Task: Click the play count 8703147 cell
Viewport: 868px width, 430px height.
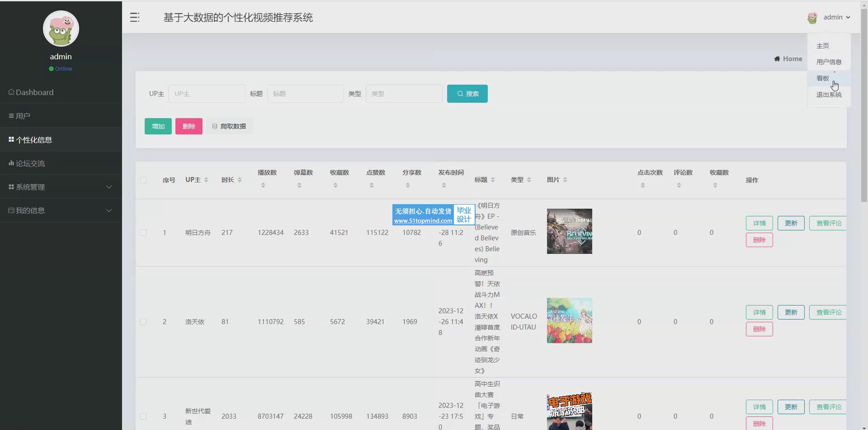Action: click(x=270, y=416)
